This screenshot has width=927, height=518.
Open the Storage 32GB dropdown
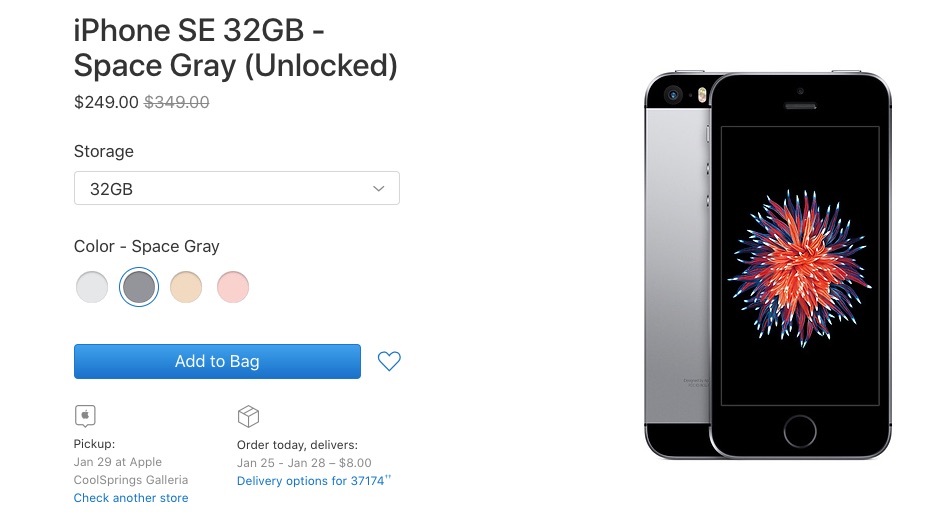click(x=236, y=188)
